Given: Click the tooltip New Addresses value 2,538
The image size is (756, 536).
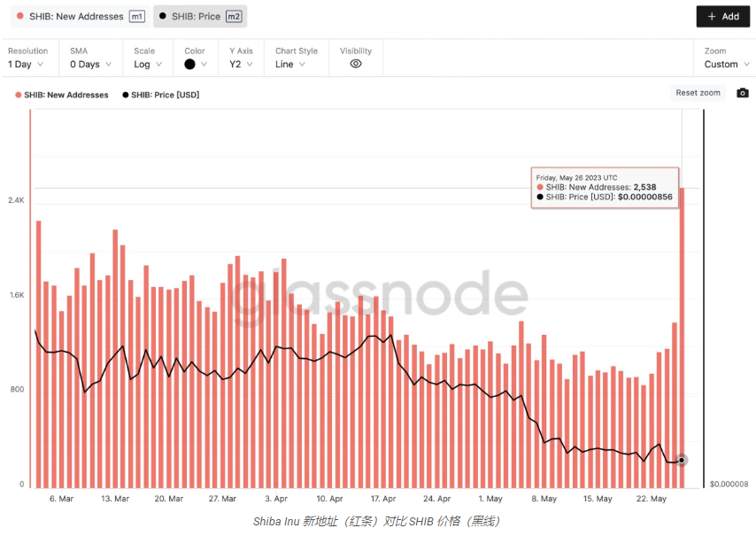Looking at the screenshot, I should (x=644, y=187).
